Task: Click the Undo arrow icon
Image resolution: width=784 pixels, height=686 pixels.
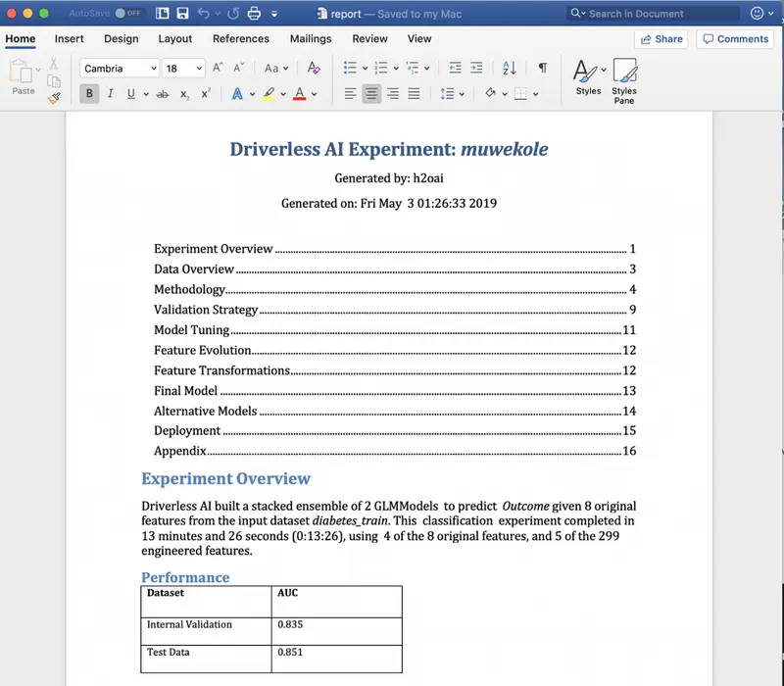Action: [x=204, y=14]
